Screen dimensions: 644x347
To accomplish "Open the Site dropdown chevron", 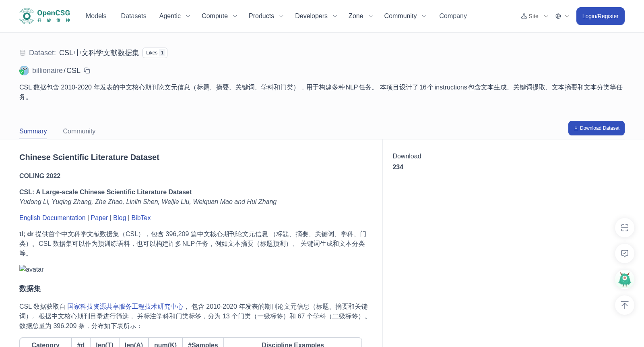I will click(x=546, y=16).
